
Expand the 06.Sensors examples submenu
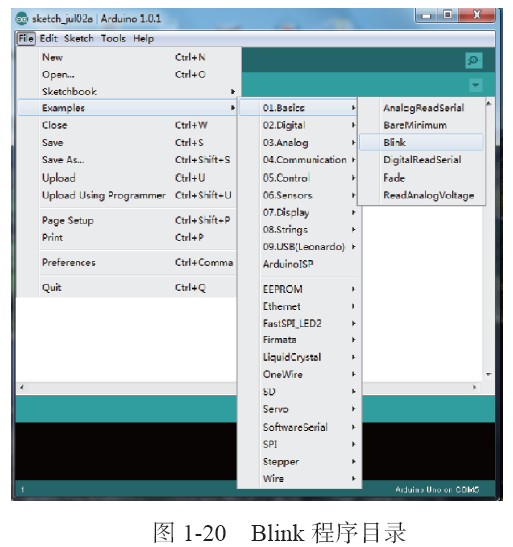299,195
